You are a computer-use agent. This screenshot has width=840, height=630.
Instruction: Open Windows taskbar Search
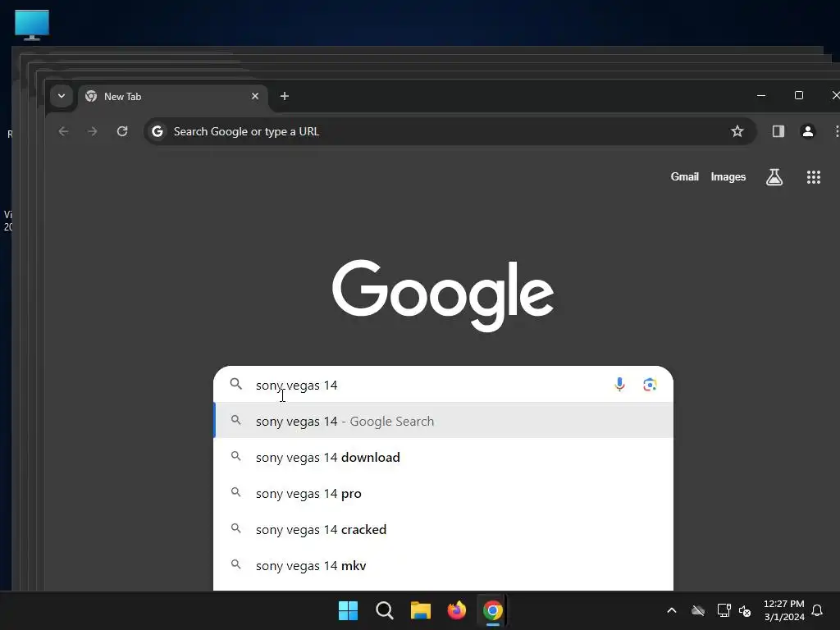(385, 610)
